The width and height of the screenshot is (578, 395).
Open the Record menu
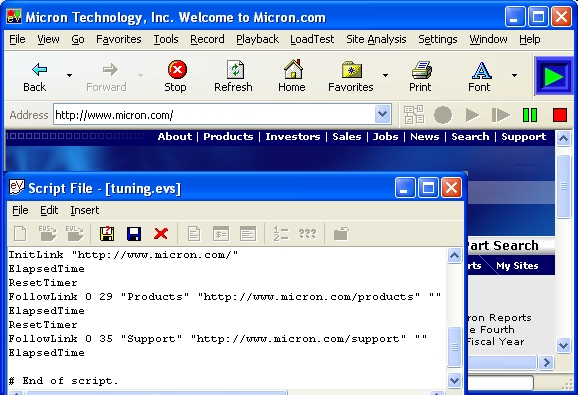(x=207, y=39)
